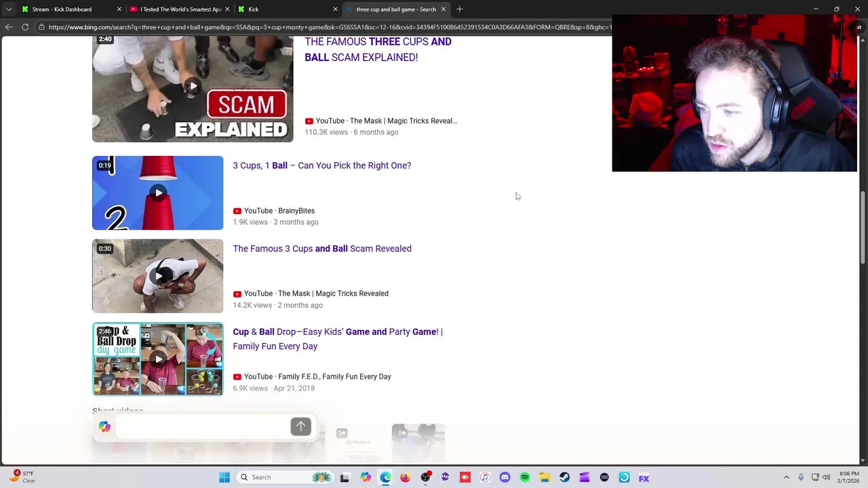Play the Cup & Ball Drop DIY game thumbnail

(x=157, y=359)
